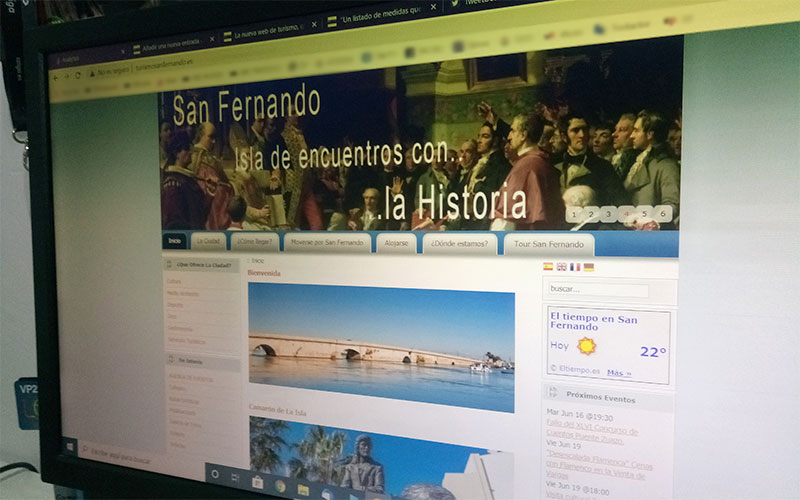Select the French flag language icon

point(575,267)
